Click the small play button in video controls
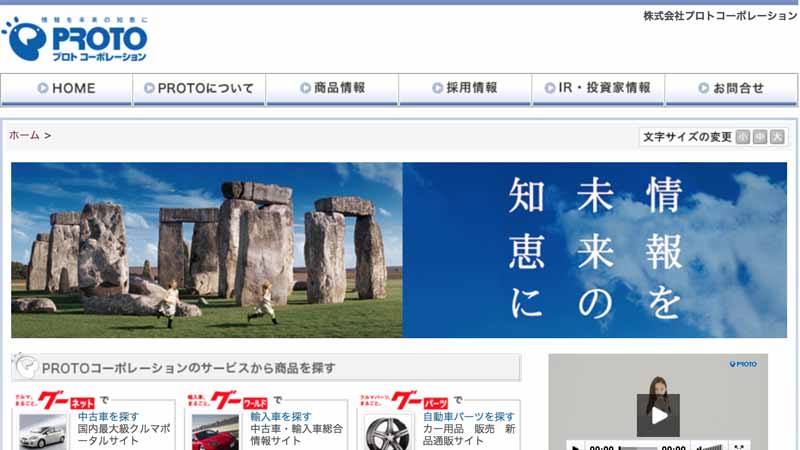800x450 pixels. 574,446
